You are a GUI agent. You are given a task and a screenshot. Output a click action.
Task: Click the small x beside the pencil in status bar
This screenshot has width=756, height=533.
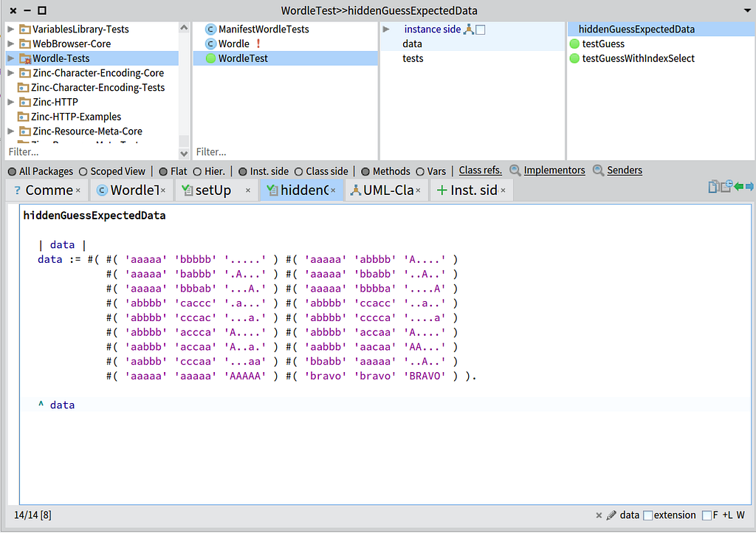click(x=599, y=515)
